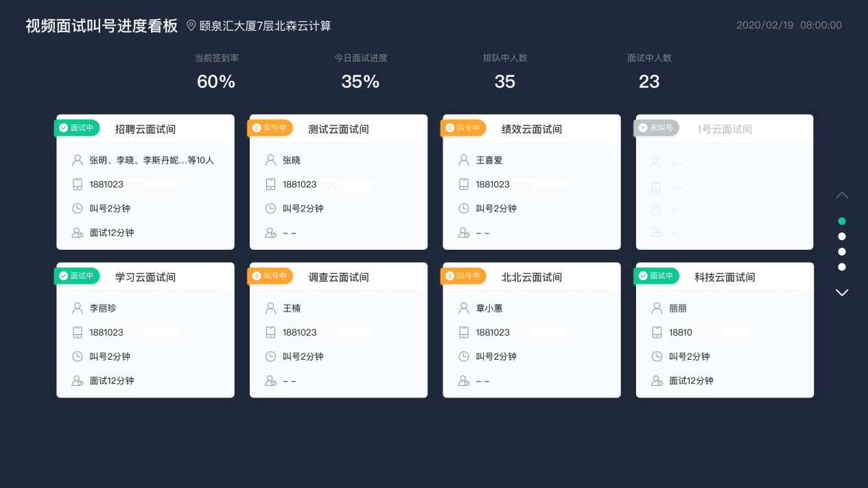Click the 未叫号 badge on 1号云面试间
The height and width of the screenshot is (488, 868).
click(x=656, y=128)
